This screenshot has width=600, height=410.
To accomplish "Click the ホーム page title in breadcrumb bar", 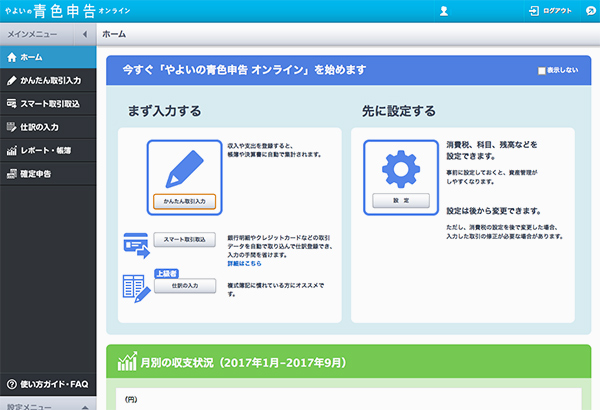I will [114, 34].
